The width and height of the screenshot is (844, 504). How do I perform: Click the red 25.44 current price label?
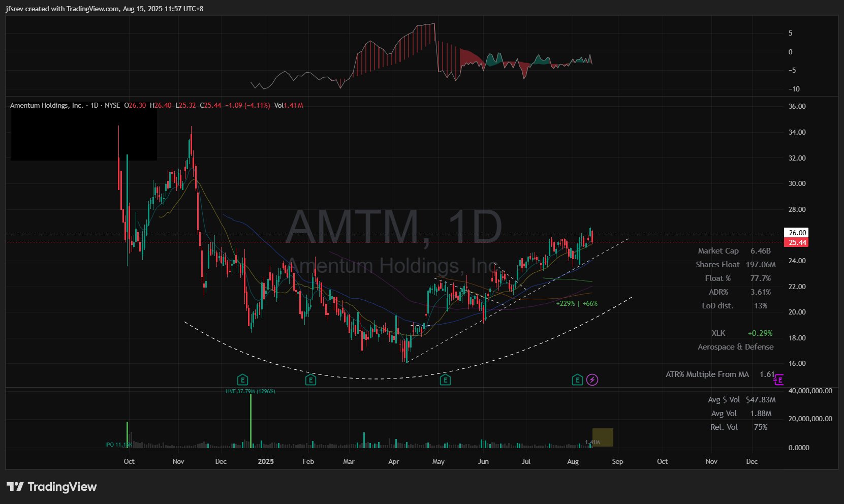pyautogui.click(x=797, y=242)
